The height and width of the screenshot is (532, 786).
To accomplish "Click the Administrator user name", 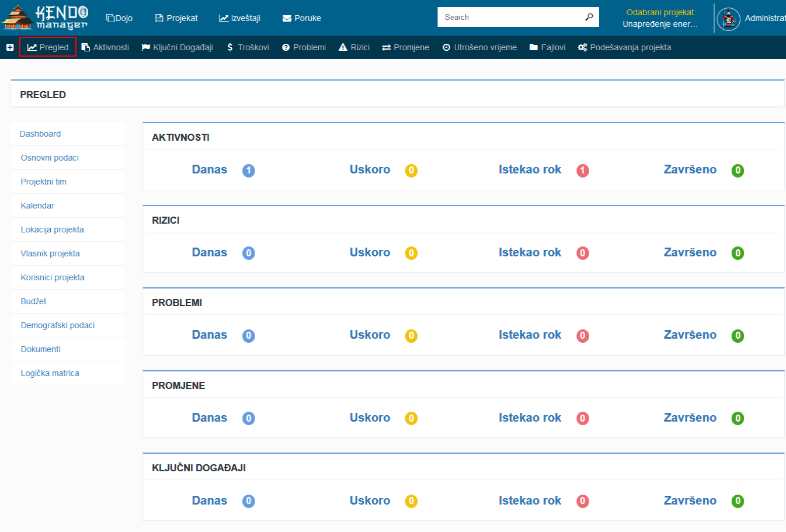I will (765, 18).
